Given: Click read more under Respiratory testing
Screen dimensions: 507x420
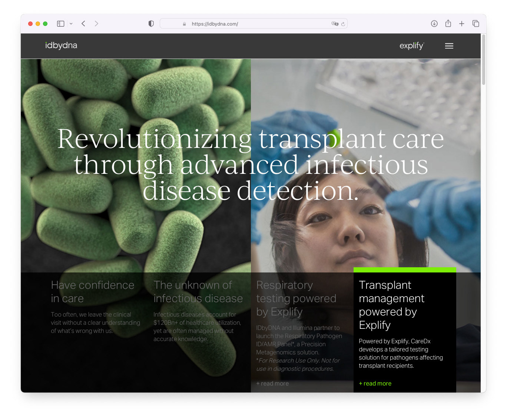Looking at the screenshot, I should [x=272, y=384].
